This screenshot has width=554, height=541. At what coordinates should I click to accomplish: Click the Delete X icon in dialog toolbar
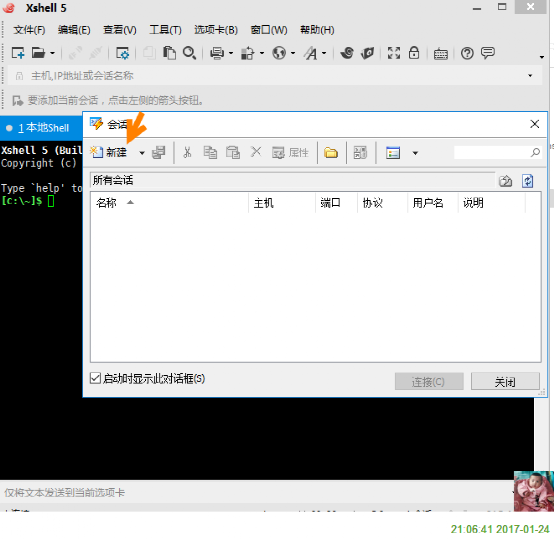pyautogui.click(x=256, y=152)
